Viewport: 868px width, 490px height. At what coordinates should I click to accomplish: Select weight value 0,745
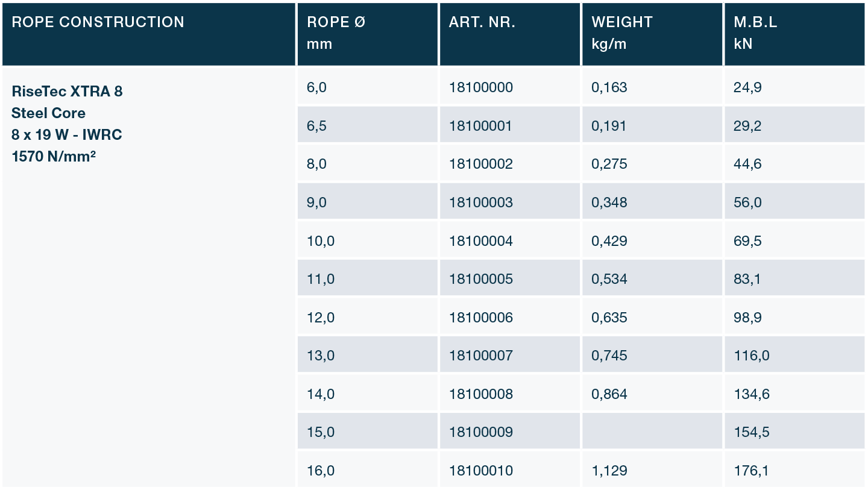tap(609, 356)
